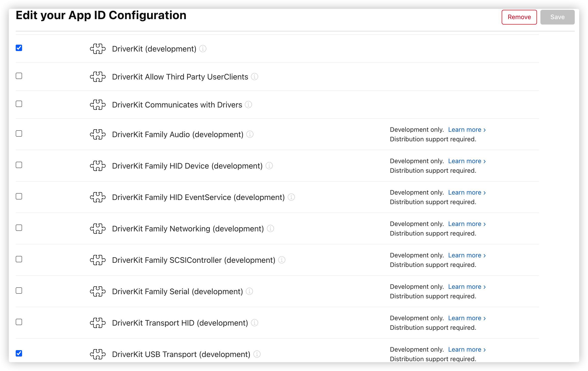Uncheck the DriverKit (development) checkbox
Viewport: 588px width, 371px height.
point(19,48)
